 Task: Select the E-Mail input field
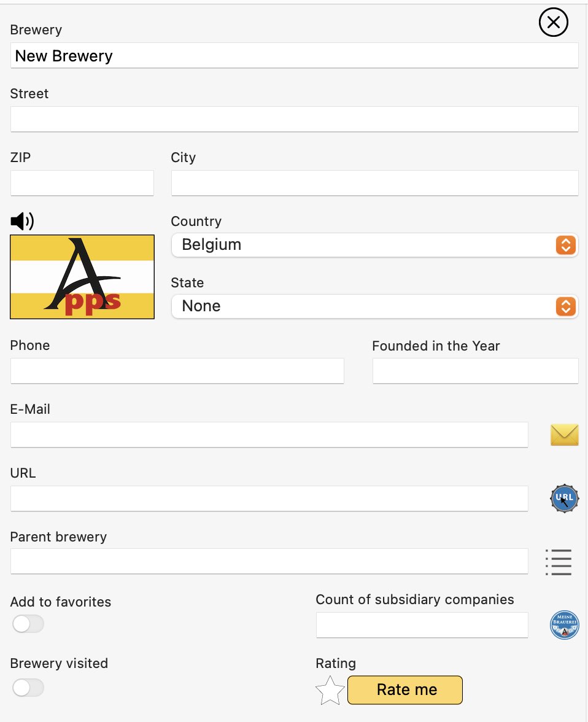[x=269, y=435]
